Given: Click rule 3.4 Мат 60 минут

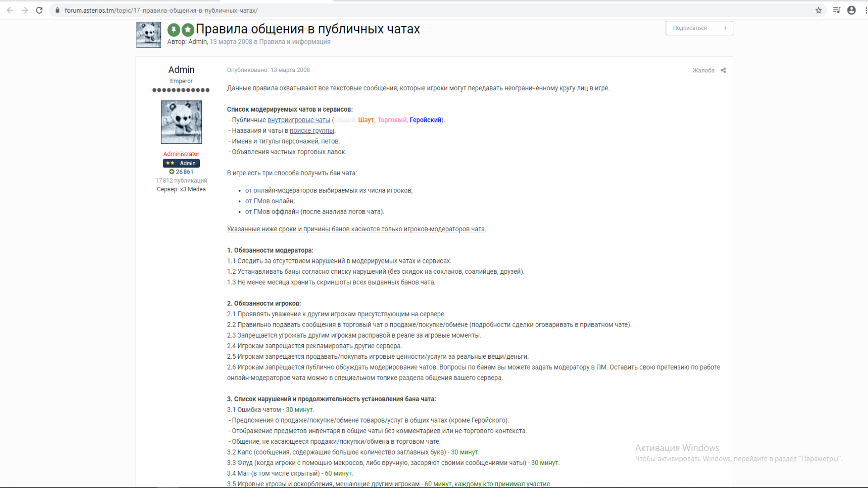Looking at the screenshot, I should [290, 474].
